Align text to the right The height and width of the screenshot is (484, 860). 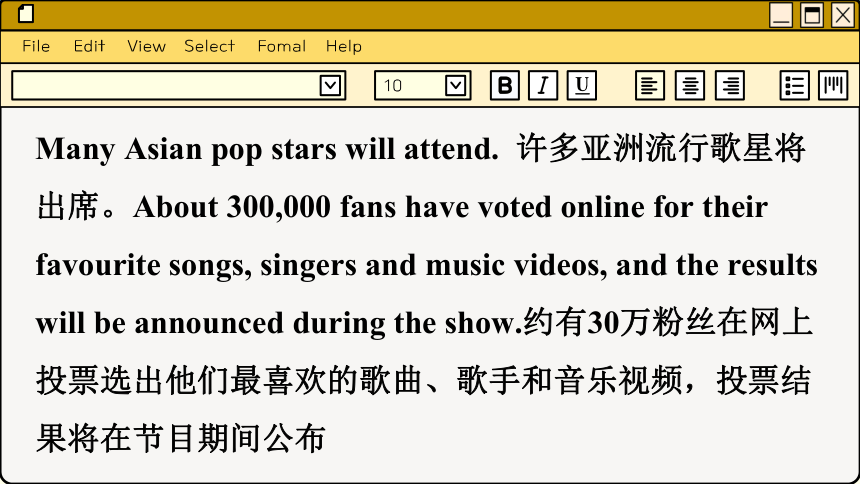pyautogui.click(x=730, y=86)
